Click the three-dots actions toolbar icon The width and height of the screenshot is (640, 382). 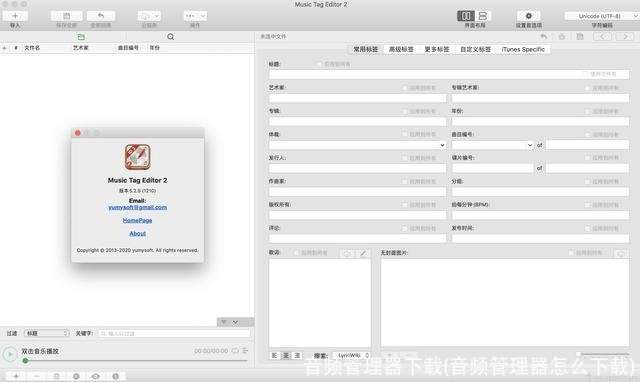(x=190, y=16)
